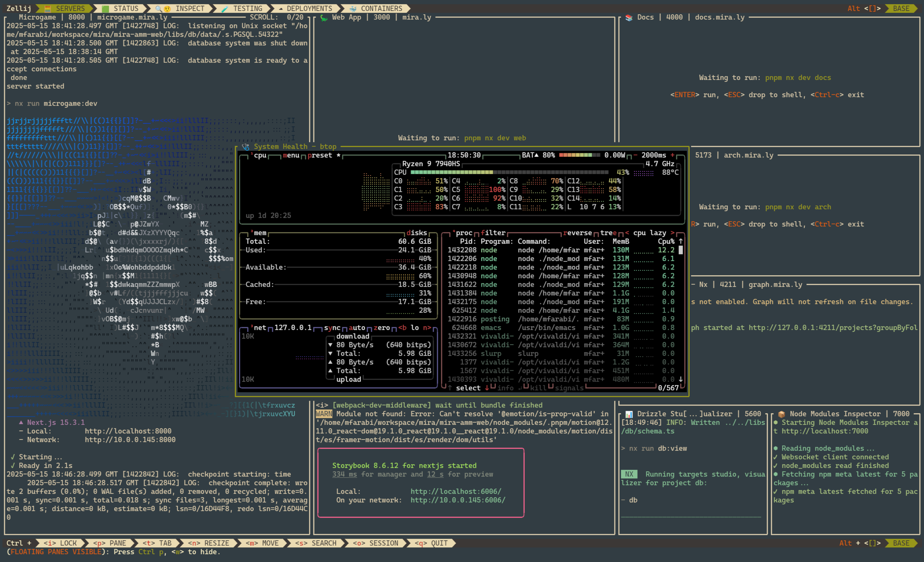Click the test tube TESTING tab icon
Image resolution: width=924 pixels, height=562 pixels.
click(x=225, y=8)
